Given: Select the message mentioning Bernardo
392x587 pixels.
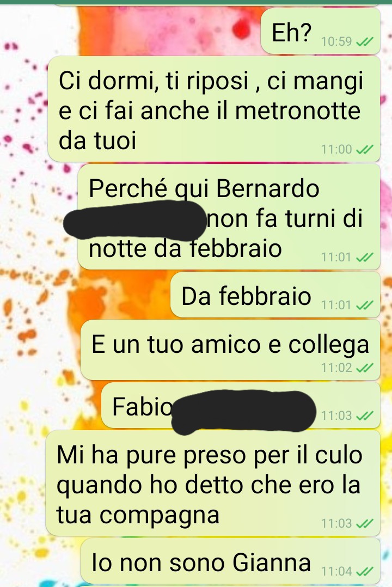Looking at the screenshot, I should click(x=229, y=217).
